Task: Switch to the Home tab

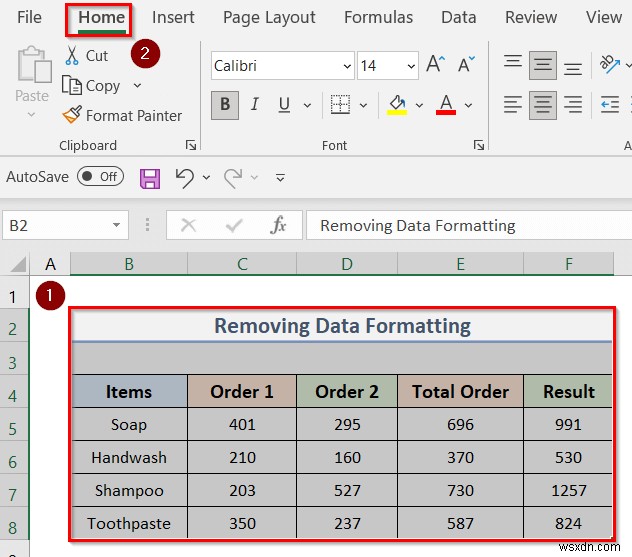Action: 102,17
